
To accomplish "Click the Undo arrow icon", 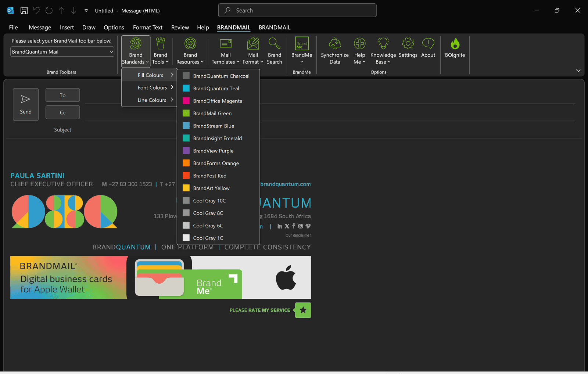I will click(x=36, y=11).
